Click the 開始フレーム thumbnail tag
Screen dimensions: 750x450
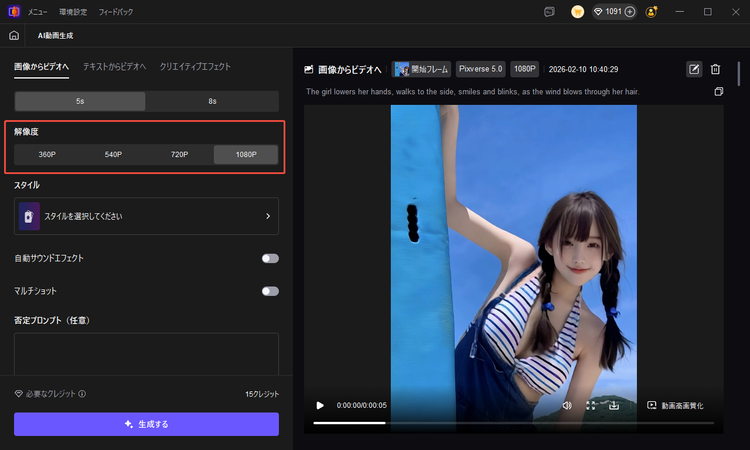tap(421, 69)
